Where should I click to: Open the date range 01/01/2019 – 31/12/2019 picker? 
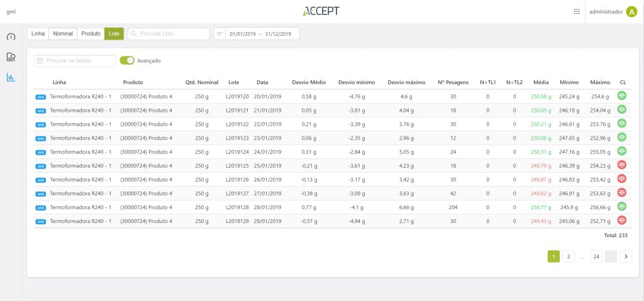(262, 33)
